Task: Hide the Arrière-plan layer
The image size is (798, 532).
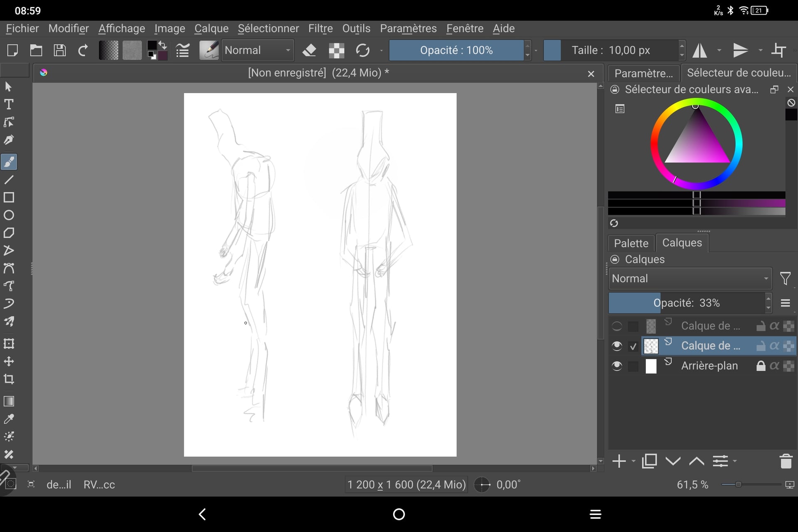Action: (x=617, y=366)
